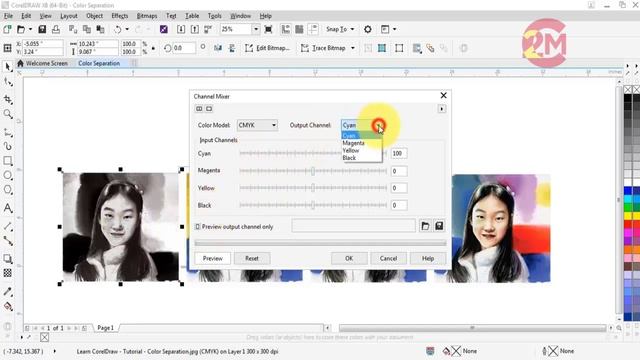
Task: Click the Black input channel slider
Action: [x=313, y=205]
